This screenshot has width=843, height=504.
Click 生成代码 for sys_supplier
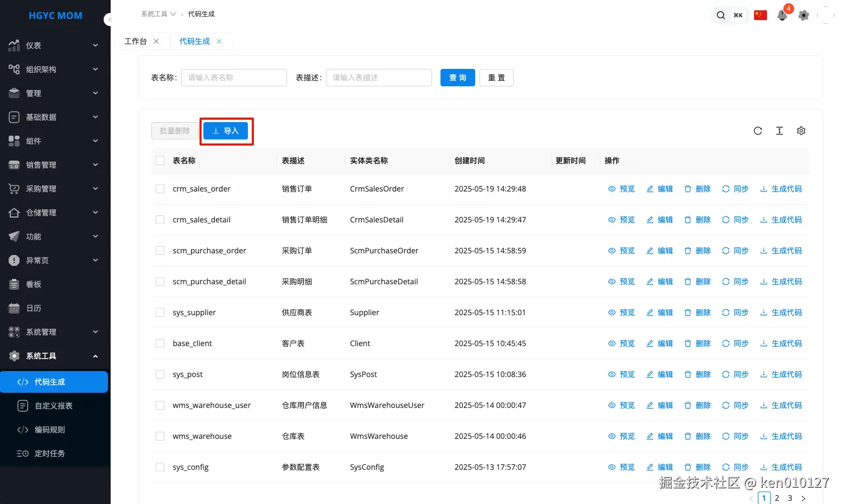781,312
